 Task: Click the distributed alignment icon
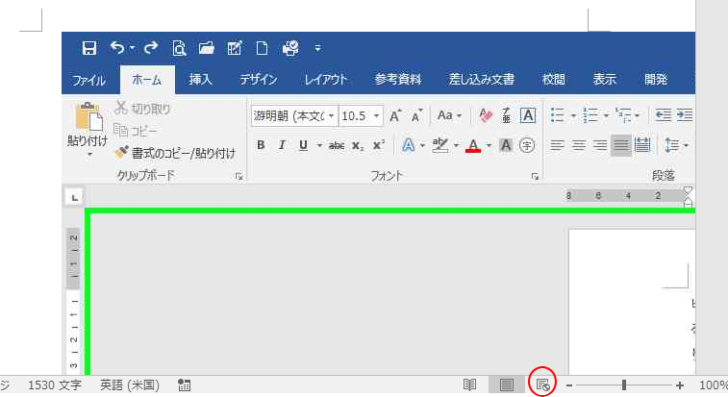(643, 145)
